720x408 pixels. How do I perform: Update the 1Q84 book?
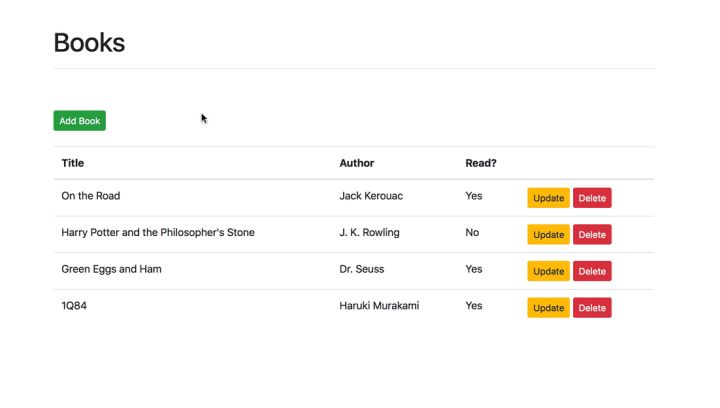(x=548, y=308)
